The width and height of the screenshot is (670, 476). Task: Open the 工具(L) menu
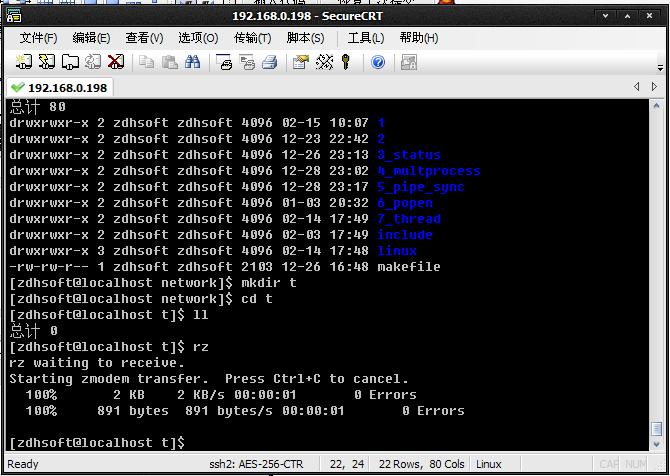[365, 38]
